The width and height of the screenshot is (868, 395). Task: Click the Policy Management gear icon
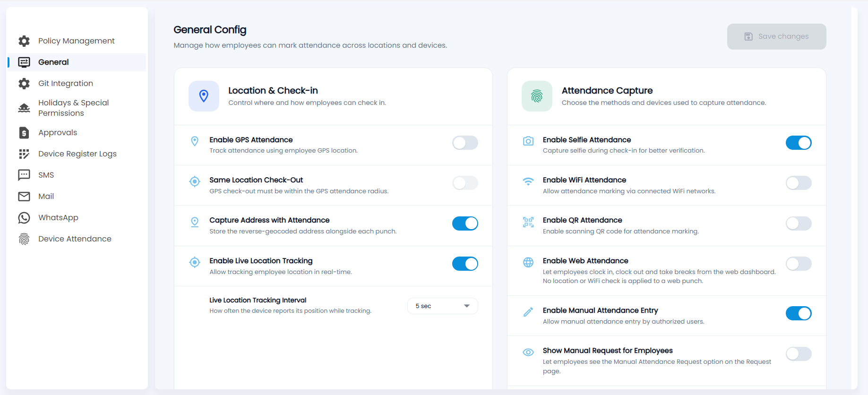tap(24, 41)
